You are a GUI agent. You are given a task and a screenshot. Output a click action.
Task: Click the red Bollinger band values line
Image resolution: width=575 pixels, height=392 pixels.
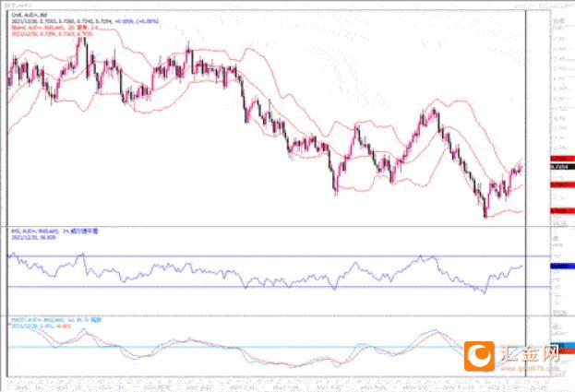(x=52, y=34)
